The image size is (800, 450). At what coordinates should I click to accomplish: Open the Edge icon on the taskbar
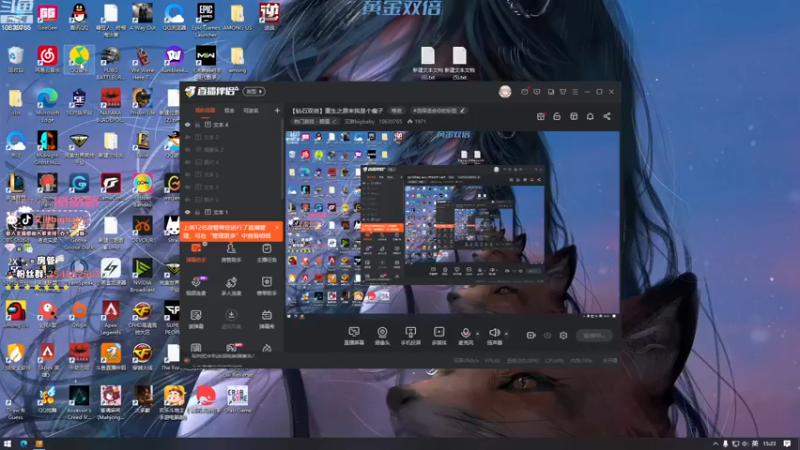click(23, 444)
